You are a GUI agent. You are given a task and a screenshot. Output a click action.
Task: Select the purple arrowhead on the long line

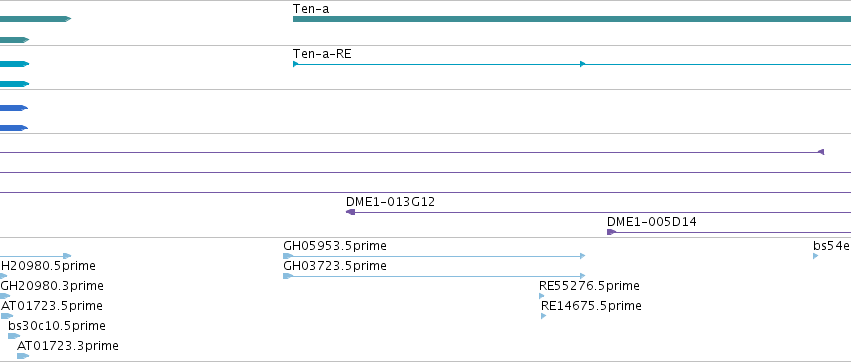pos(821,152)
